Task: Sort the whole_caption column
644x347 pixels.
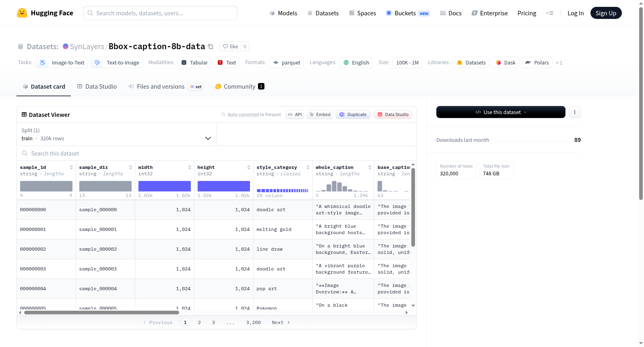Action: [x=370, y=167]
